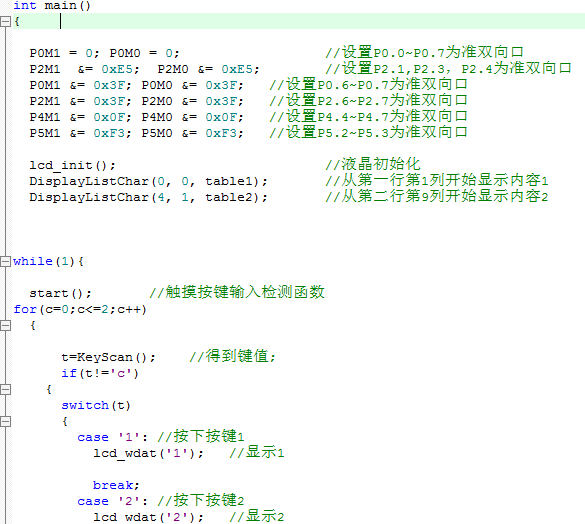Collapse the for loop block fold marker
The image size is (585, 524).
[x=5, y=325]
